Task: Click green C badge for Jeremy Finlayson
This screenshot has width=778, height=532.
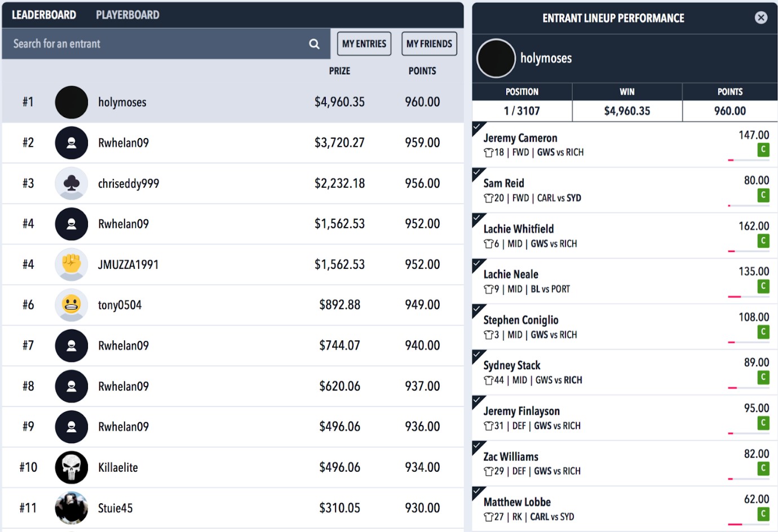Action: [x=763, y=423]
